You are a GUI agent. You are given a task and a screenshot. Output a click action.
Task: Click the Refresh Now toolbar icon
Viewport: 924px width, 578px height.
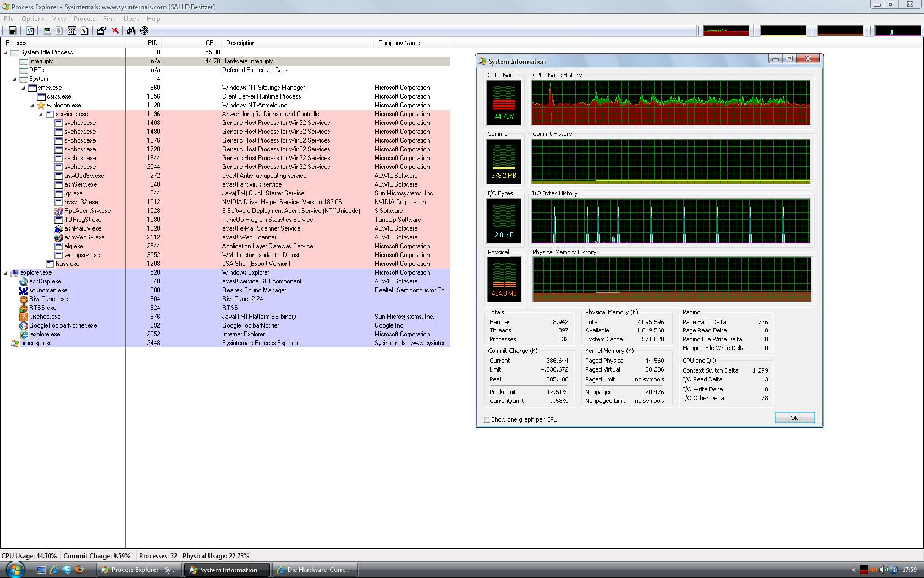click(30, 31)
